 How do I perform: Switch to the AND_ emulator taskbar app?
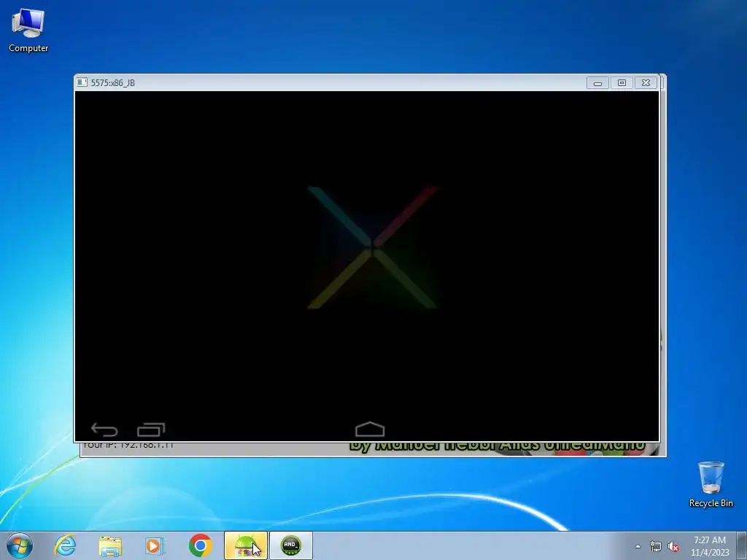290,545
